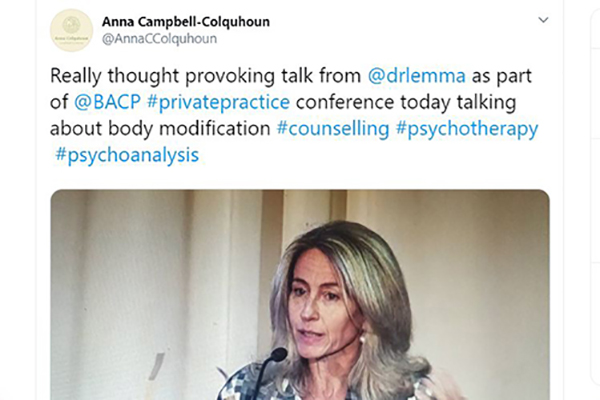Open Anna Campbell-Colquhoun's profile avatar
This screenshot has height=400, width=600.
(x=72, y=30)
